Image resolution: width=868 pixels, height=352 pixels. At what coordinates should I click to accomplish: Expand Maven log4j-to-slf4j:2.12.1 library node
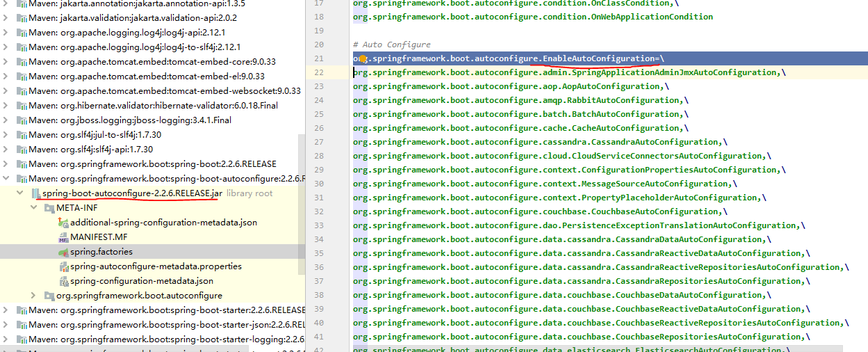(6, 47)
